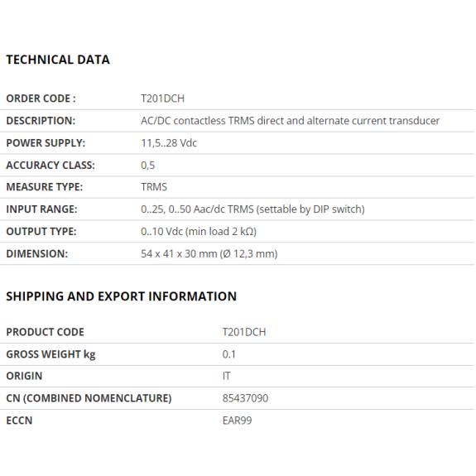Click the TECHNICAL DATA heading
The width and height of the screenshot is (476, 476).
click(x=58, y=60)
